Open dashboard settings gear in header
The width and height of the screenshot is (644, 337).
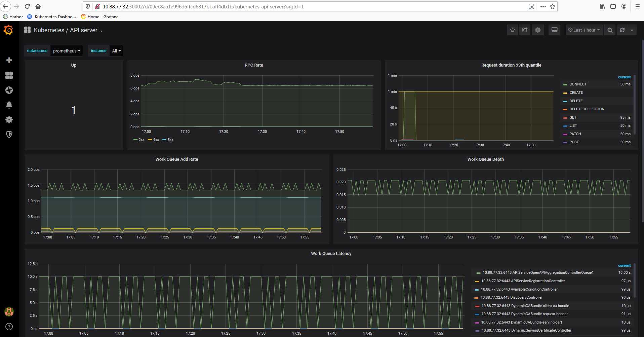point(538,30)
